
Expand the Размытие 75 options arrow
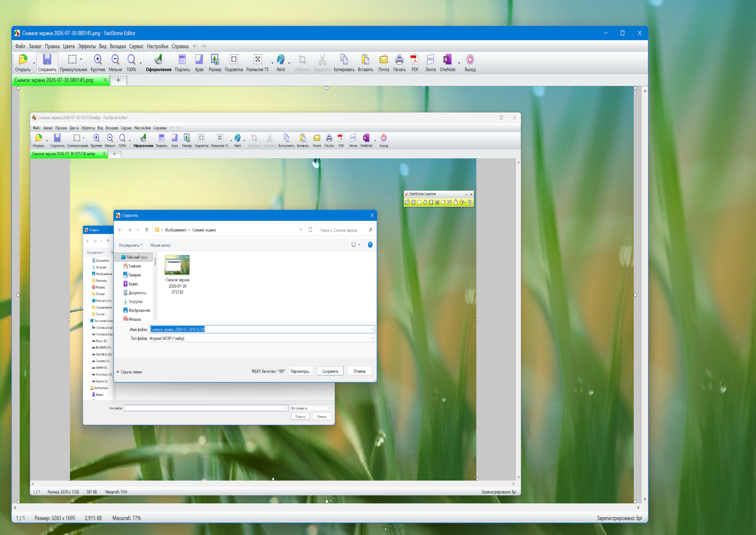click(x=272, y=63)
